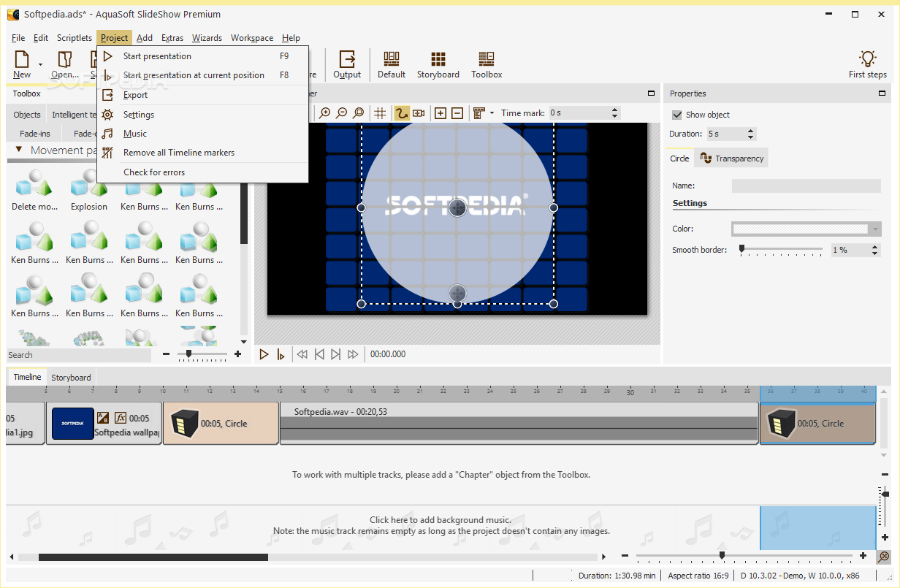
Task: Play the preview from the current position
Action: click(x=281, y=354)
